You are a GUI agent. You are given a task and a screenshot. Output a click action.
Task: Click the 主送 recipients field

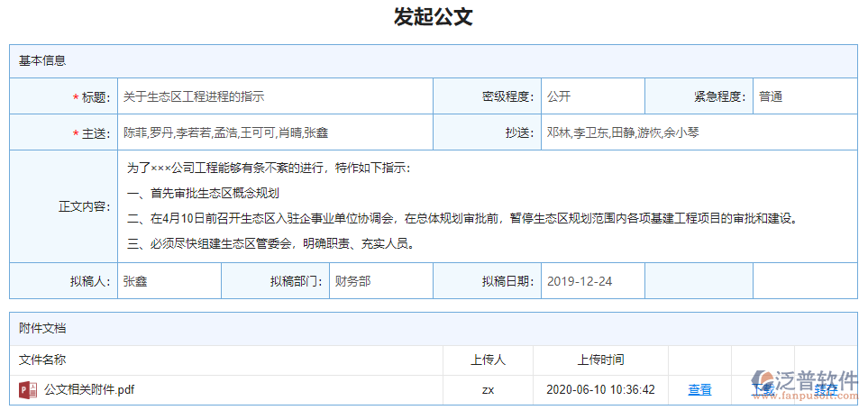pos(275,132)
